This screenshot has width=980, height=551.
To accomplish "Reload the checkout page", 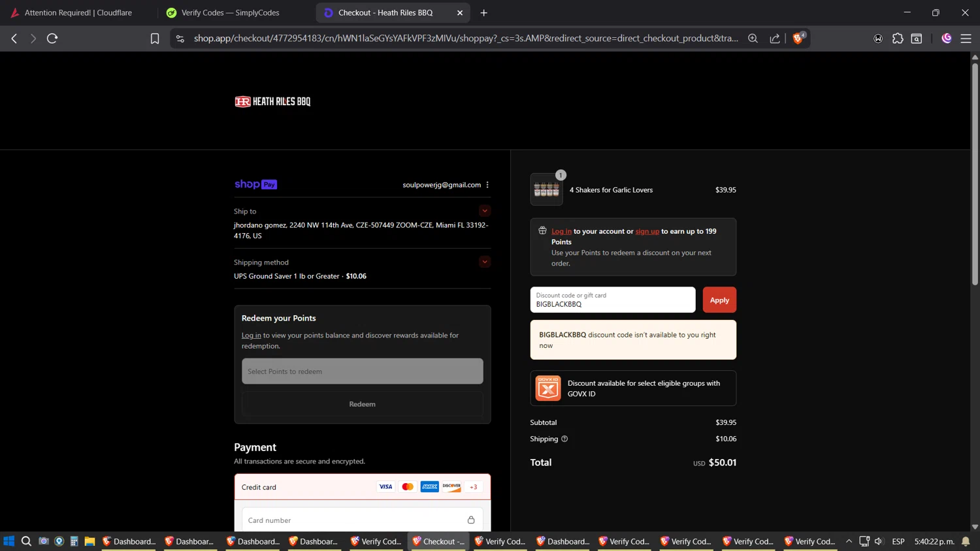I will click(52, 39).
